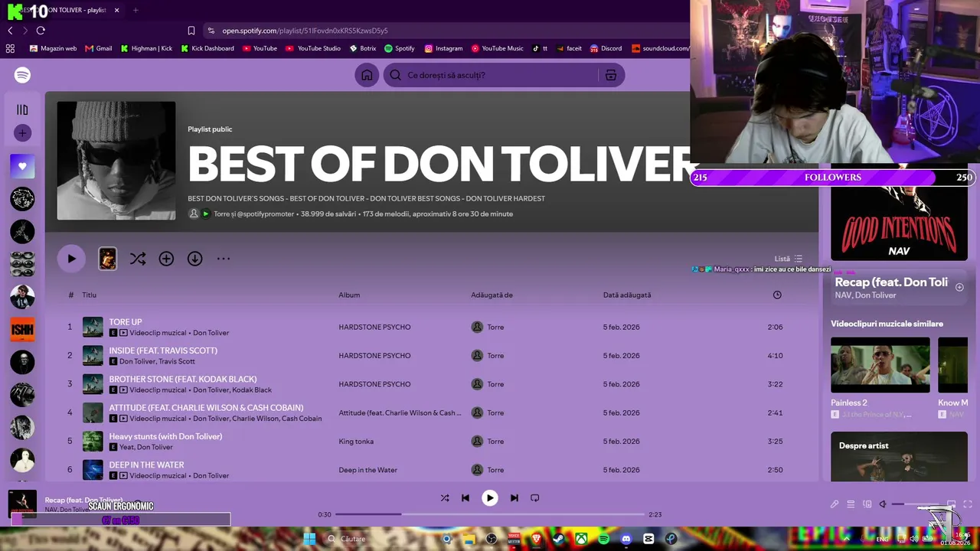Open the Instagram bookmark
This screenshot has width=980, height=551.
(x=443, y=48)
